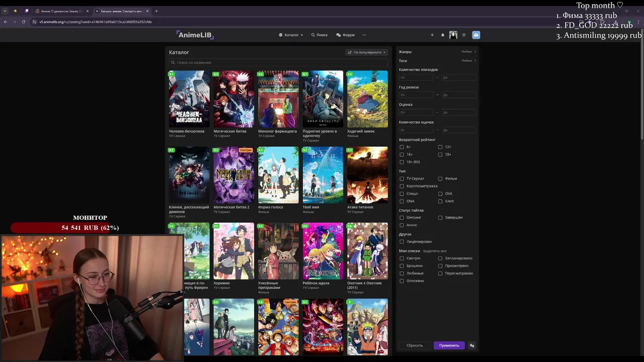Expand the Теги filter
This screenshot has height=362, width=644.
click(x=437, y=61)
